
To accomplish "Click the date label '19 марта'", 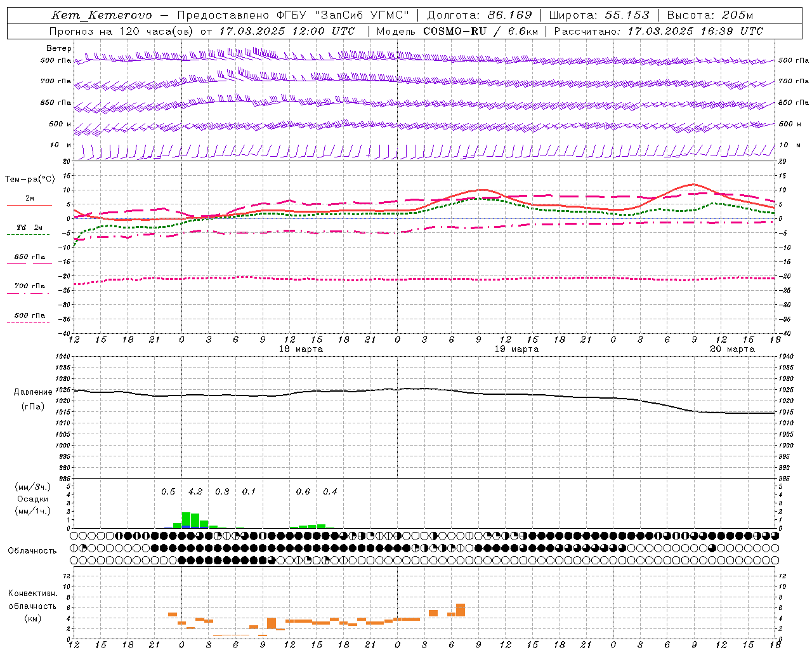I will click(516, 349).
